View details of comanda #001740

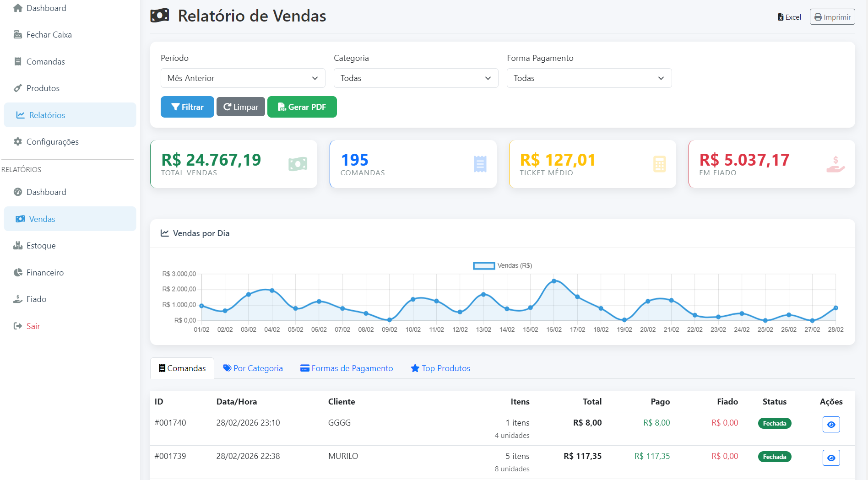pyautogui.click(x=831, y=425)
